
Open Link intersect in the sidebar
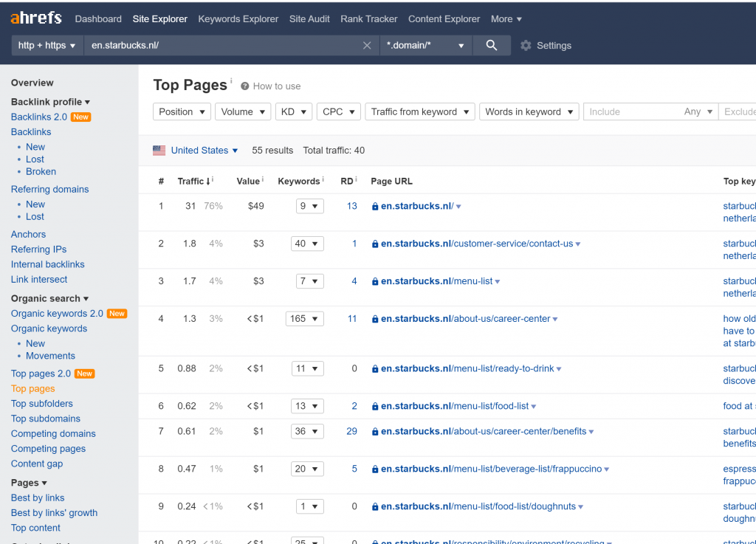39,280
